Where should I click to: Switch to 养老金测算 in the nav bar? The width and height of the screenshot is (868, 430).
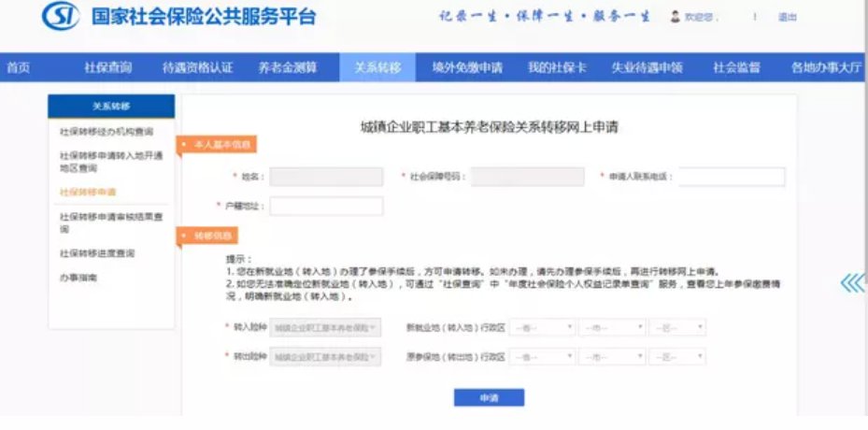point(287,67)
